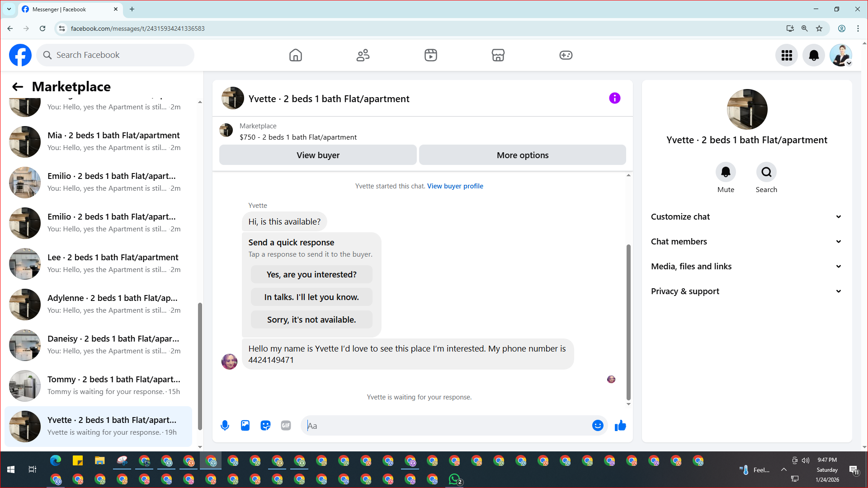Expand the Privacy & support section
This screenshot has width=868, height=488.
coord(746,291)
